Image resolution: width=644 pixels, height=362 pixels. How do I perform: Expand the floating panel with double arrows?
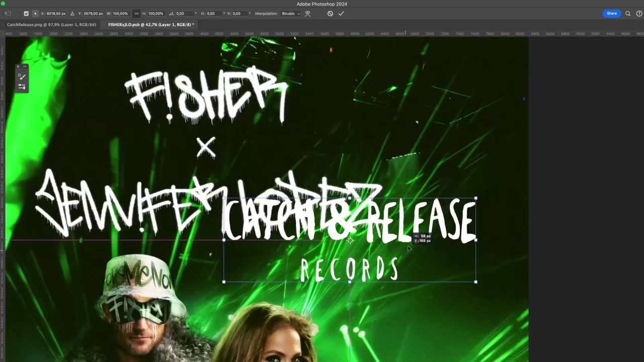[x=25, y=66]
